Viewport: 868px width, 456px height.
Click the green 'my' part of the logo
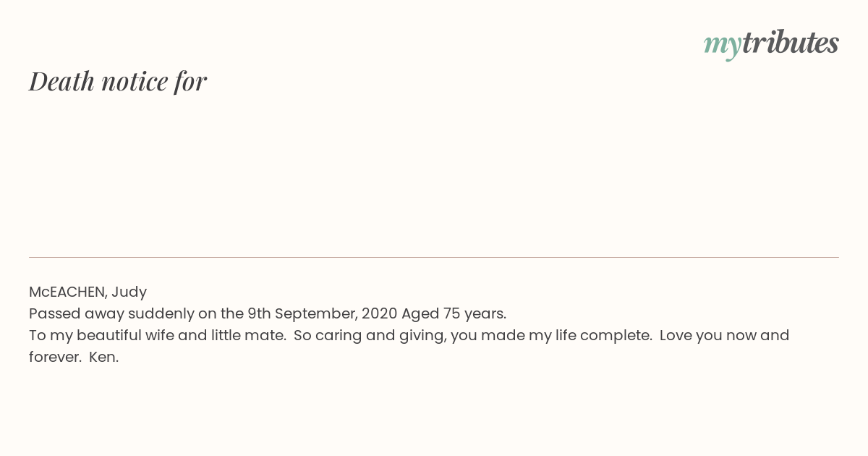tap(723, 46)
